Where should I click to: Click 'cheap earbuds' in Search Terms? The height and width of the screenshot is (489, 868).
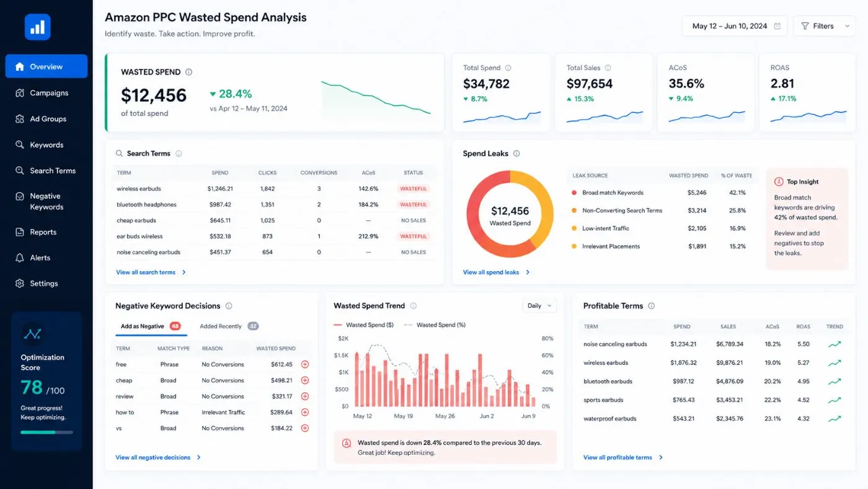click(x=136, y=220)
